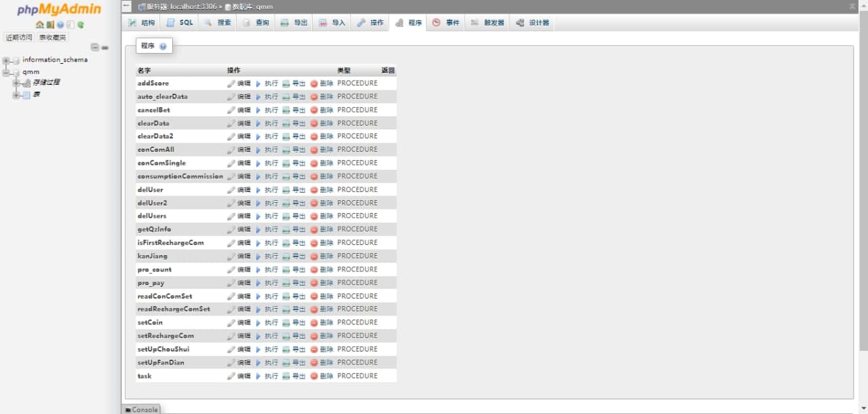The width and height of the screenshot is (868, 414).
Task: Execute the readRechargeComSet procedure
Action: [x=267, y=309]
